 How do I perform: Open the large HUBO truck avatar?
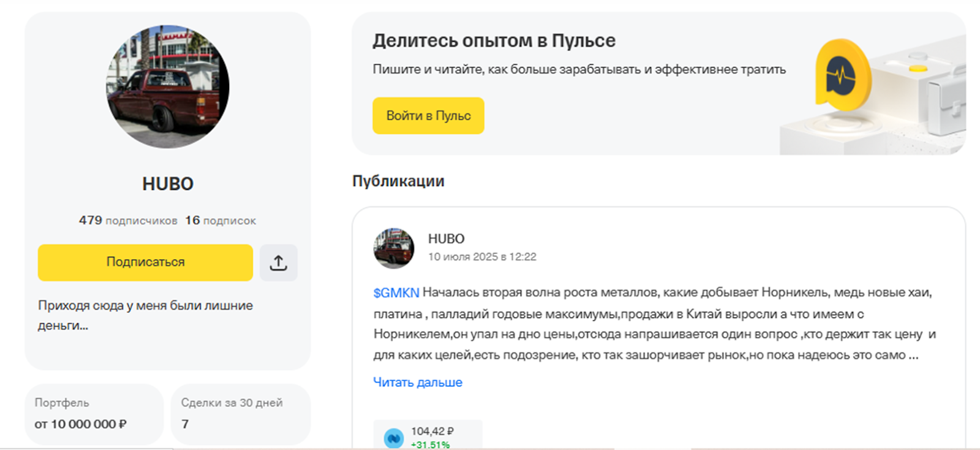point(168,86)
